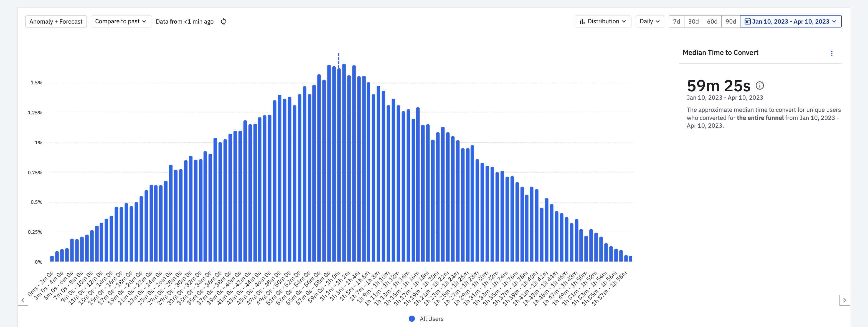This screenshot has width=868, height=327.
Task: Select the 30d time range
Action: pos(693,22)
